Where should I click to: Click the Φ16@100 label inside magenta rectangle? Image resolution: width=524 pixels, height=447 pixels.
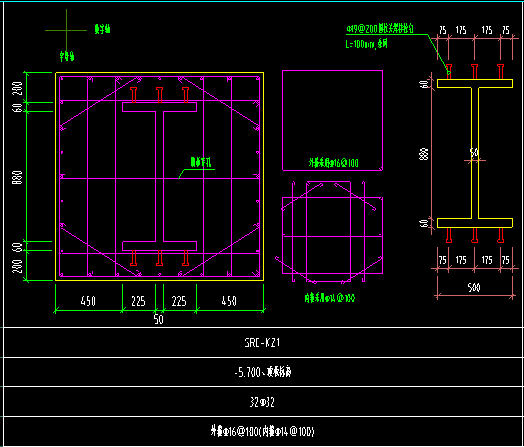334,163
